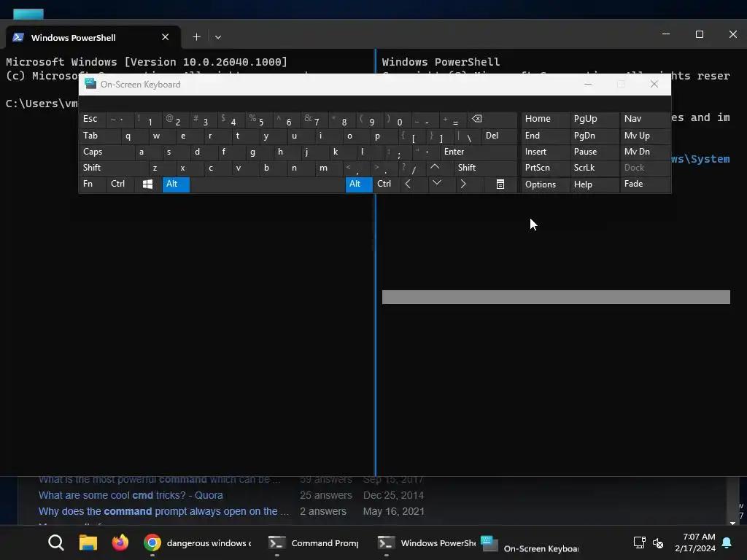The height and width of the screenshot is (560, 747).
Task: Click the Nav key
Action: click(x=645, y=119)
